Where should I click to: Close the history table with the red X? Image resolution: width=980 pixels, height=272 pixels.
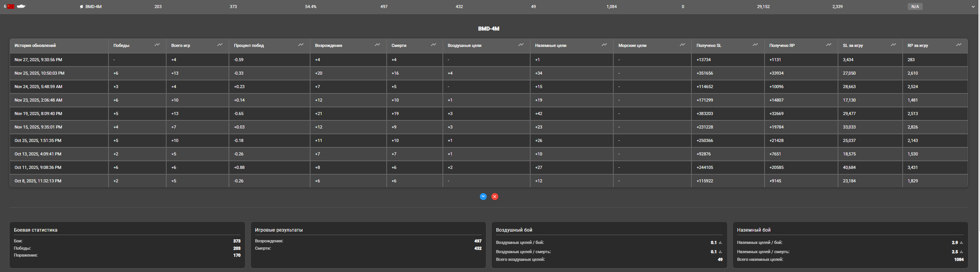[x=495, y=197]
